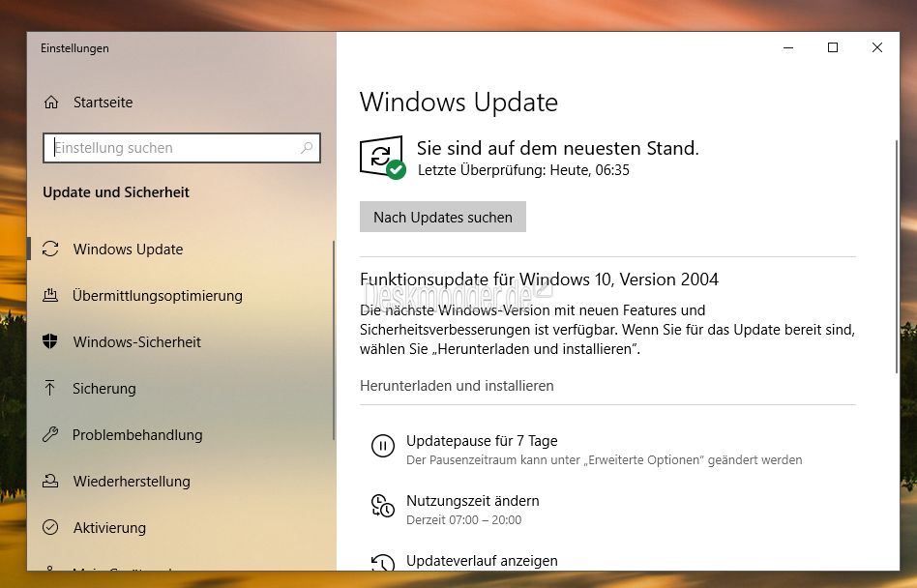Click 'Letzte Überprüfung: Heute, 06:35' text
Viewport: 917px width, 588px height.
click(523, 170)
